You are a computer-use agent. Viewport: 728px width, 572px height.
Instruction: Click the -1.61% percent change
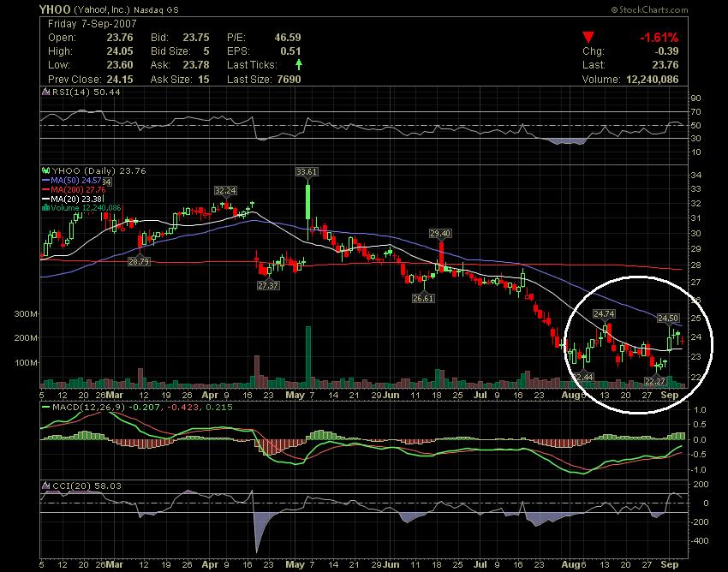(x=659, y=38)
